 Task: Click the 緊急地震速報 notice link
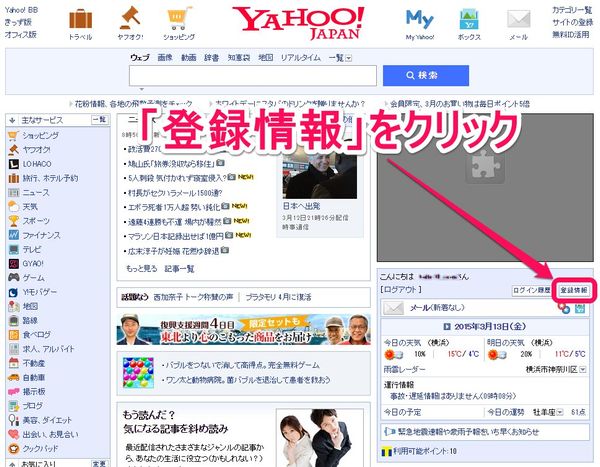coord(468,432)
